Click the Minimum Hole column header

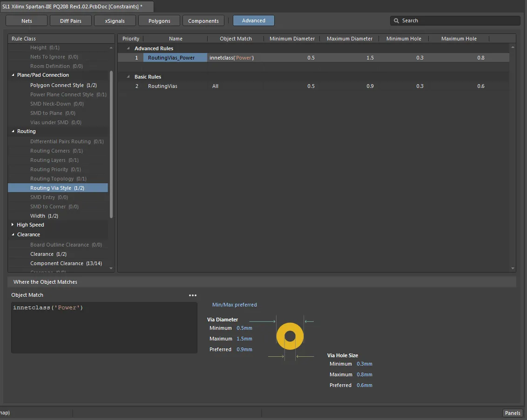point(404,39)
